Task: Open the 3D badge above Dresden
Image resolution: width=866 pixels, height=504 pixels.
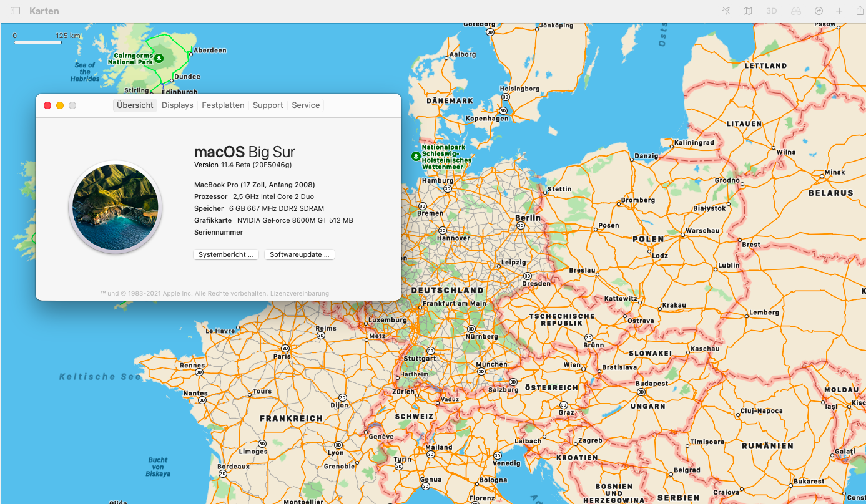Action: pos(528,276)
